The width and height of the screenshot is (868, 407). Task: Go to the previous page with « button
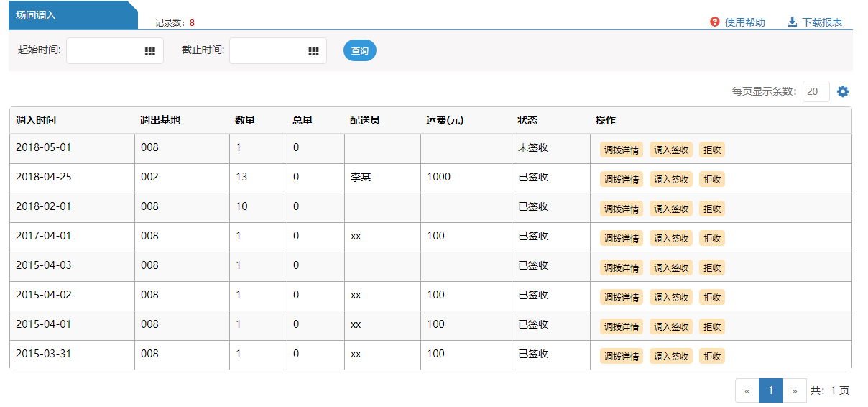747,390
